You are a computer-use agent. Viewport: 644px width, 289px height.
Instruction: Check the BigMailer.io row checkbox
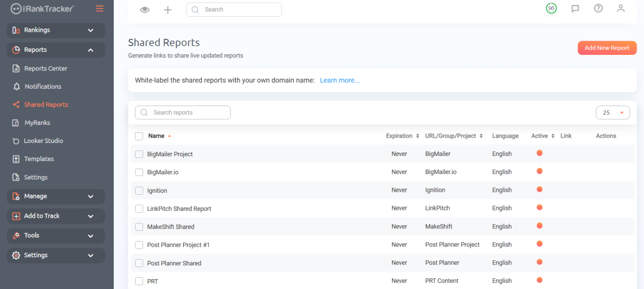coord(139,172)
